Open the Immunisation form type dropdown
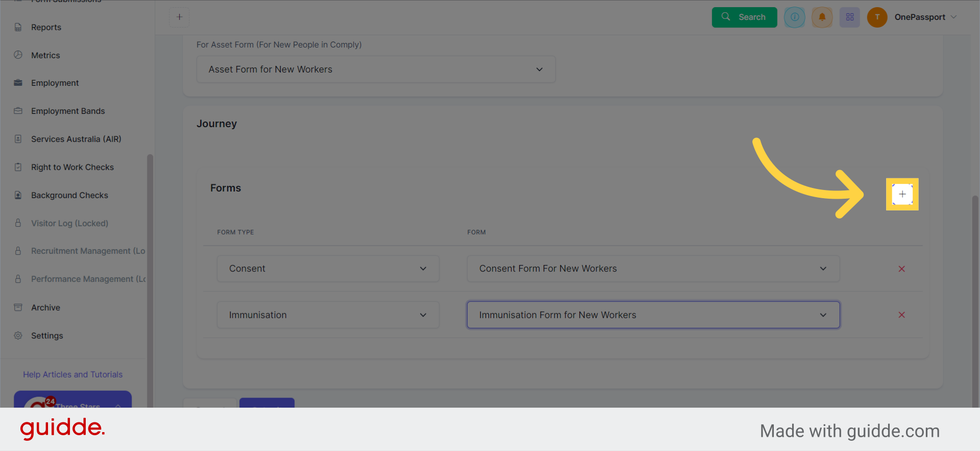Viewport: 980px width, 451px height. click(x=328, y=315)
